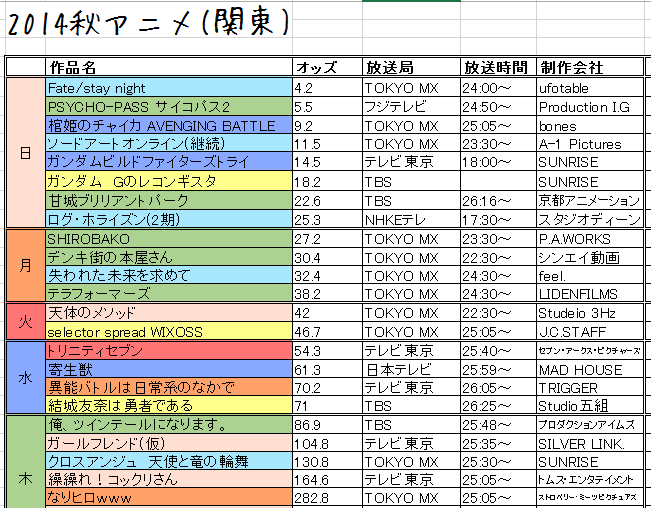Click the 18:00～ broadcast time cell
This screenshot has width=651, height=508.
pyautogui.click(x=498, y=161)
